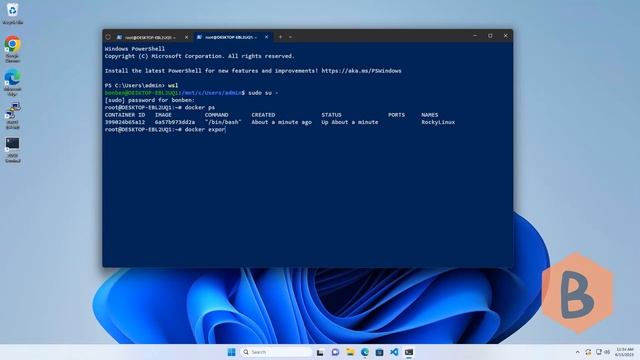640x360 pixels.
Task: Open the network tray icon
Action: point(598,352)
